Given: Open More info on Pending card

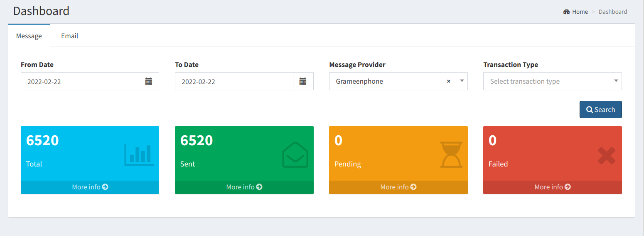Looking at the screenshot, I should (x=398, y=187).
